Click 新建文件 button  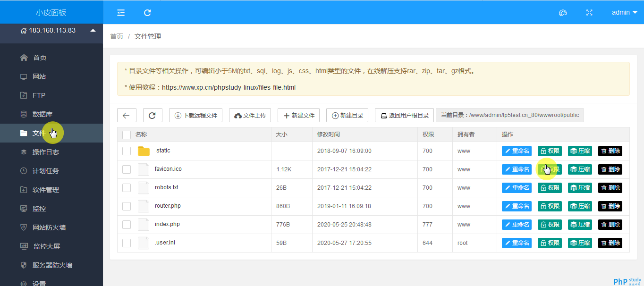click(x=298, y=115)
